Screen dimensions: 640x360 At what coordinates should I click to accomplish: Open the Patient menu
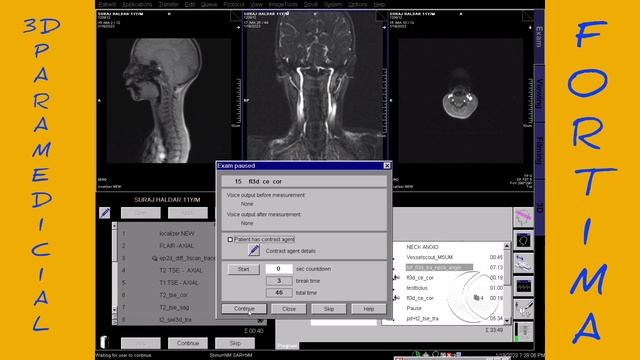coord(107,4)
